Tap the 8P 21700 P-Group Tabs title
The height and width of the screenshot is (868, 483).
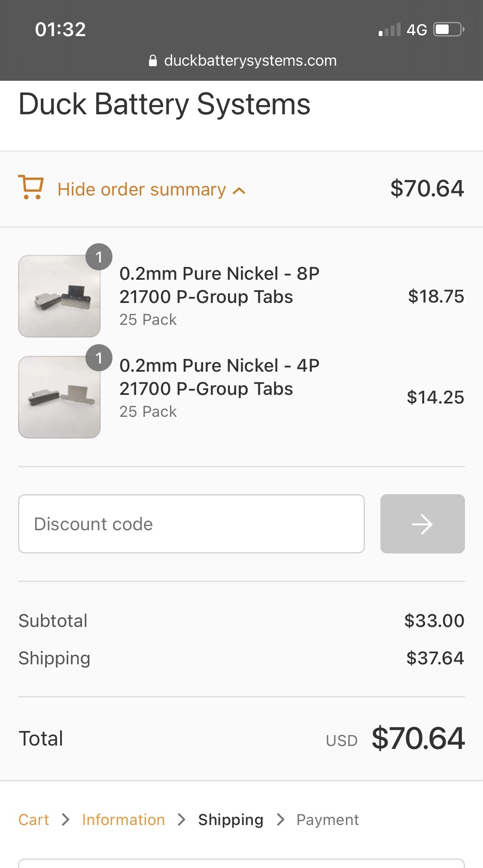coord(219,285)
